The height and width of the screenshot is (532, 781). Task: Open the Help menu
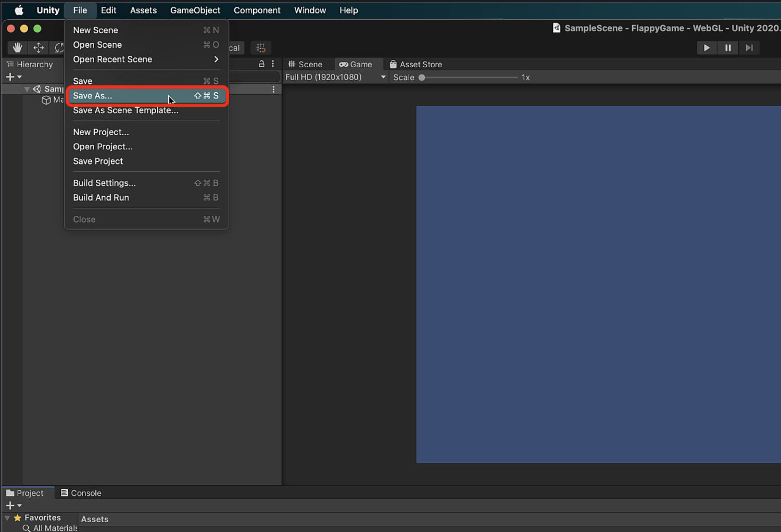click(348, 10)
